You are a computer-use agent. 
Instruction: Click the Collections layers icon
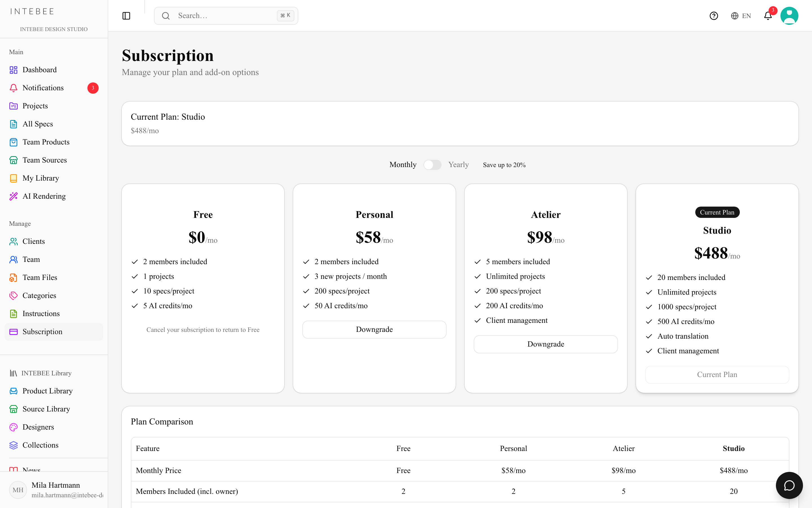click(x=14, y=445)
